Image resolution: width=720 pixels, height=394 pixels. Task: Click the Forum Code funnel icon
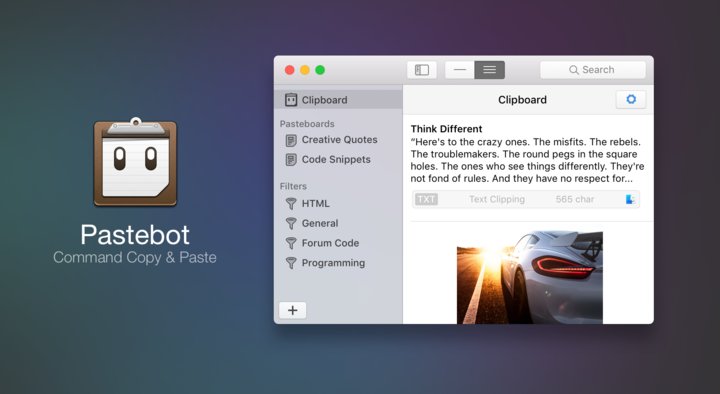pyautogui.click(x=291, y=243)
